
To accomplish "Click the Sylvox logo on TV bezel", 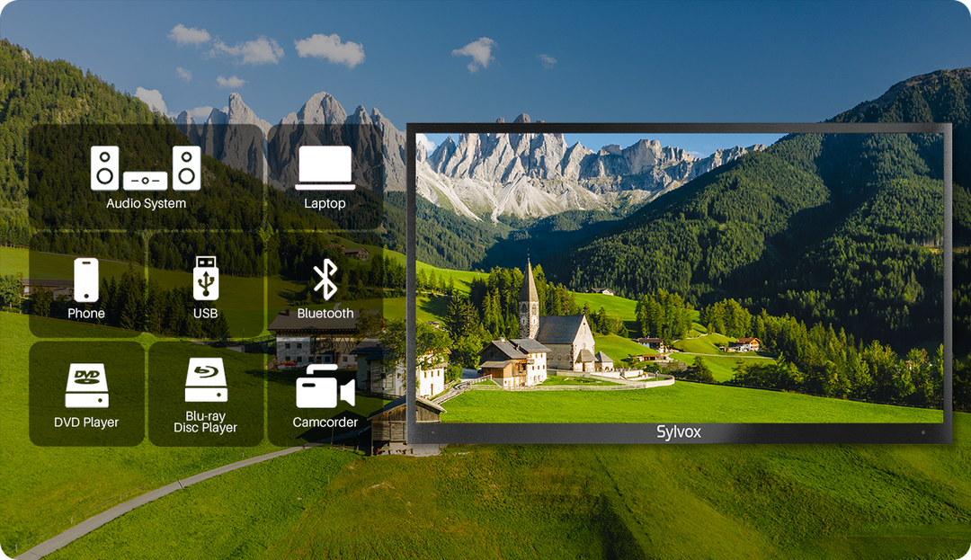I will (678, 432).
